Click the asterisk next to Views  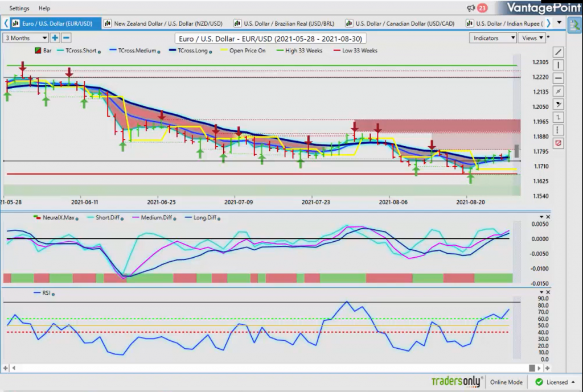(x=548, y=37)
